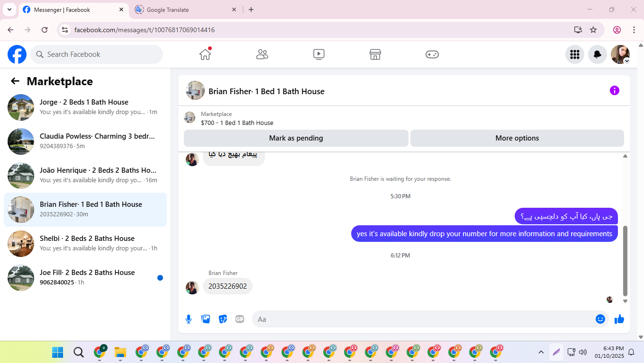Open the account profile picture menu
The width and height of the screenshot is (644, 363).
coord(620,54)
